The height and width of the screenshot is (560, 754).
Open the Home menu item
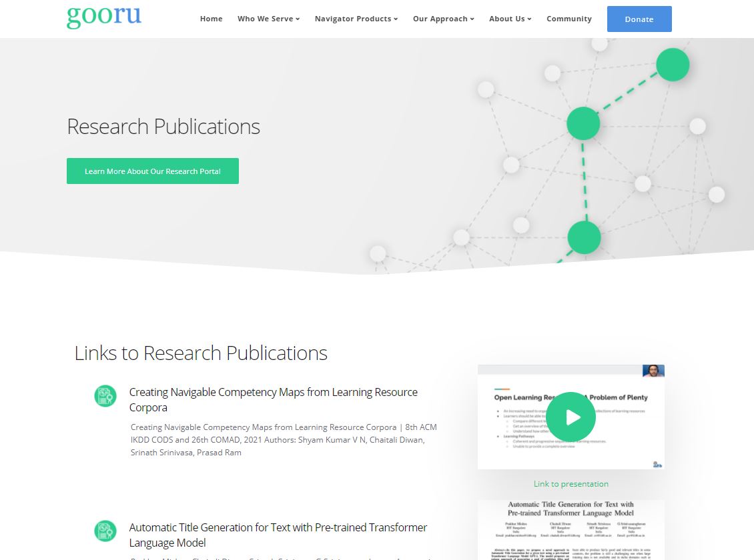pos(211,19)
